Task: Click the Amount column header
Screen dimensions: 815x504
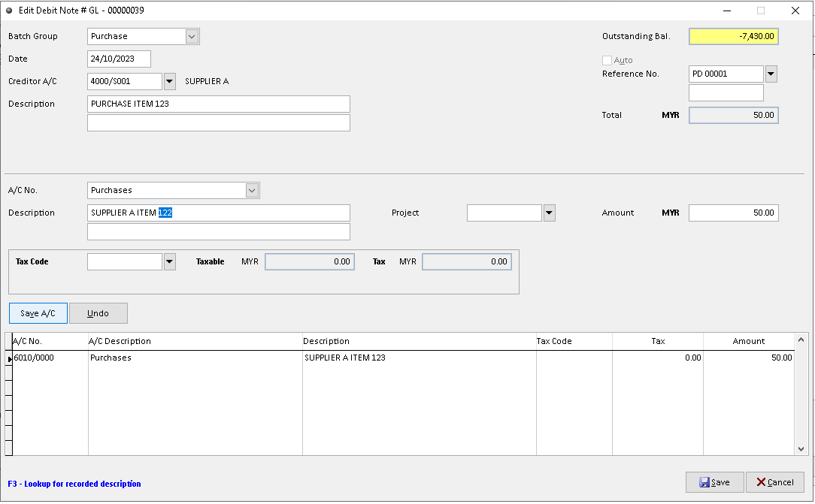Action: click(749, 341)
